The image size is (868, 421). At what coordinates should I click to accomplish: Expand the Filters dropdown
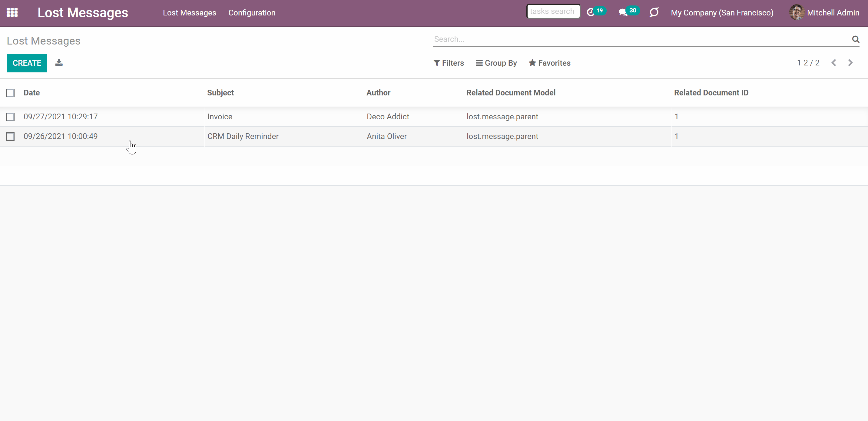tap(449, 63)
